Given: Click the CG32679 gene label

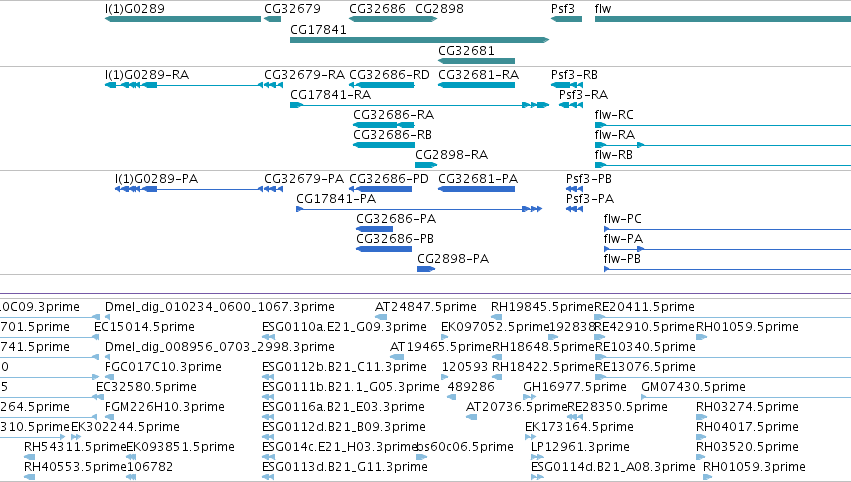Looking at the screenshot, I should [x=292, y=9].
